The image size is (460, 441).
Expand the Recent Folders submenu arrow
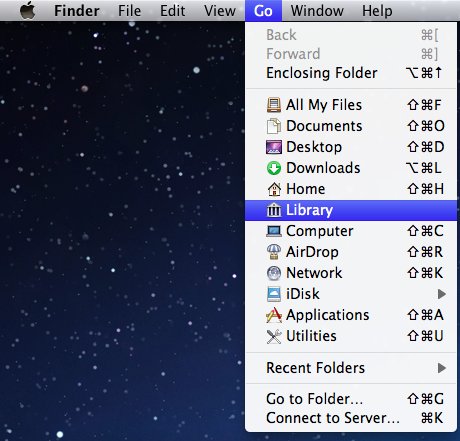(441, 368)
